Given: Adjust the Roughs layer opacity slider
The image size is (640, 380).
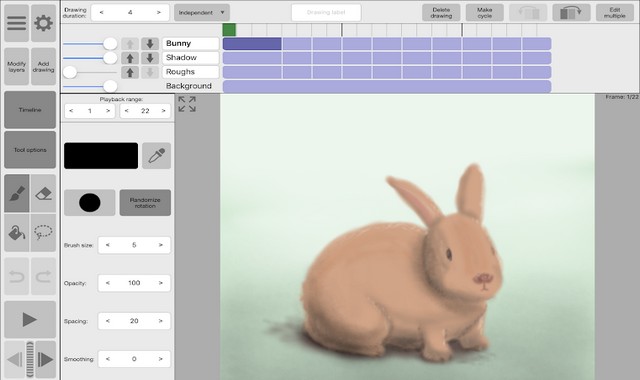Looking at the screenshot, I should [70, 72].
